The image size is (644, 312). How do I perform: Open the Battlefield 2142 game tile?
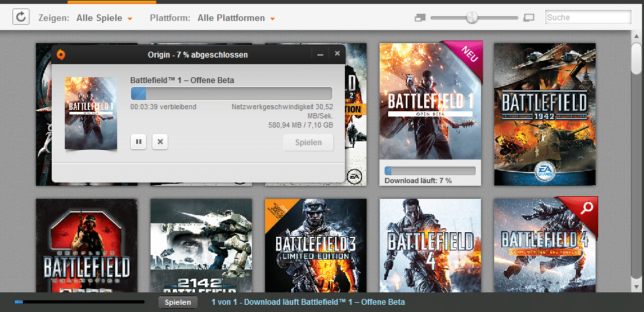click(201, 245)
